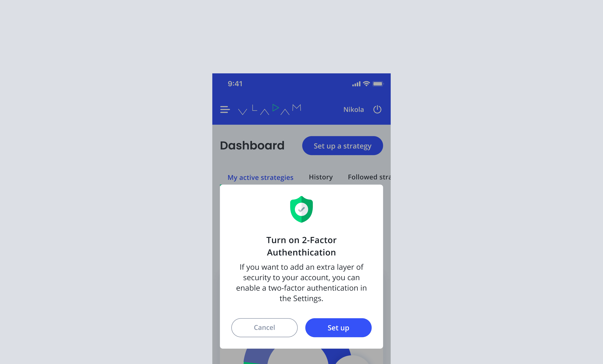Click Set up a strategy button
This screenshot has height=364, width=603.
click(342, 146)
